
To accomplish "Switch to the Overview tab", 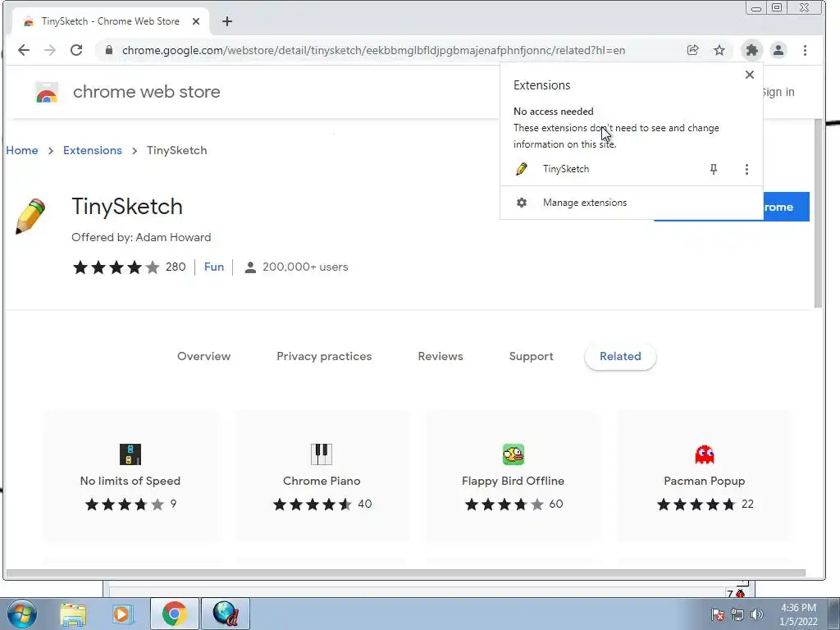I will pyautogui.click(x=203, y=356).
